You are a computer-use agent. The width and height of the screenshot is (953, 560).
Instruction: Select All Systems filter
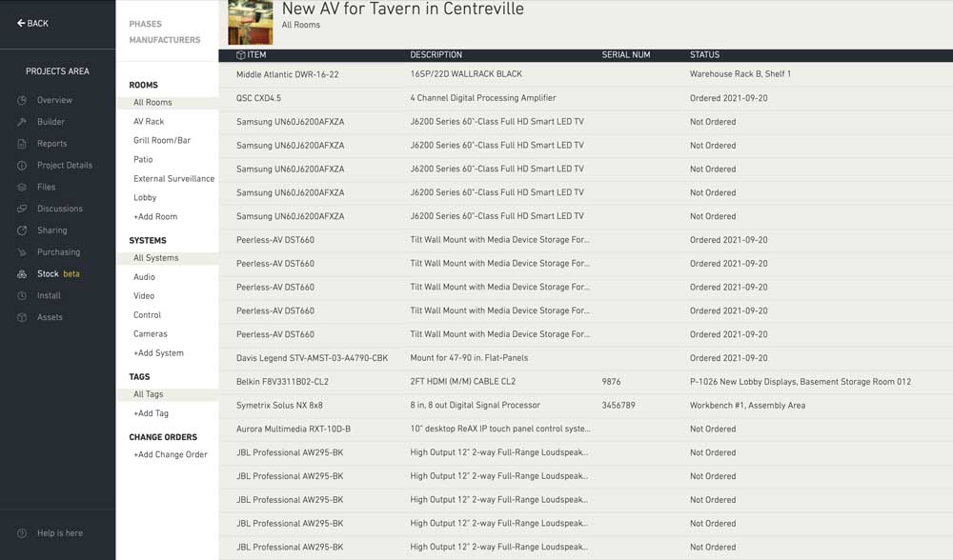pos(168,258)
